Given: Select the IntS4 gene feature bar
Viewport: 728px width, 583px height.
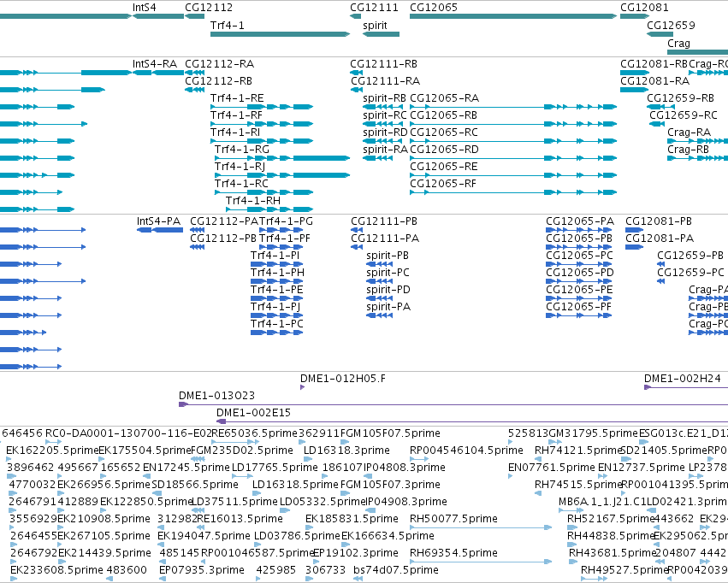Looking at the screenshot, I should [158, 16].
